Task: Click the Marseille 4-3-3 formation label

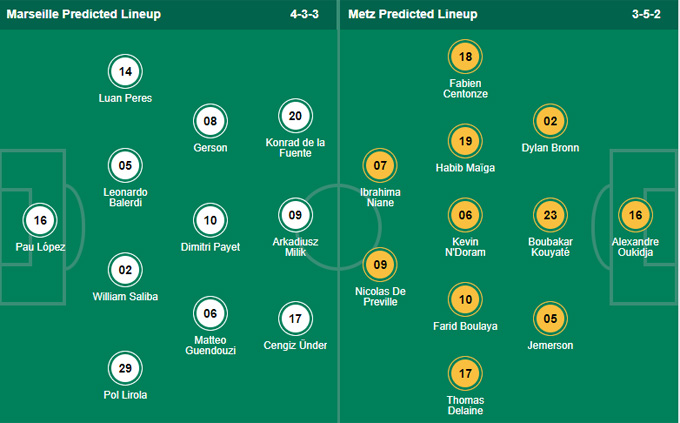Action: (304, 14)
